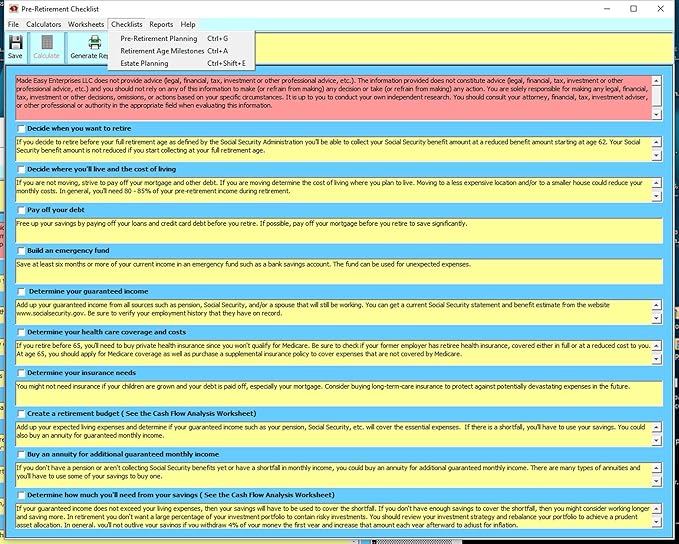Open the File menu

13,24
